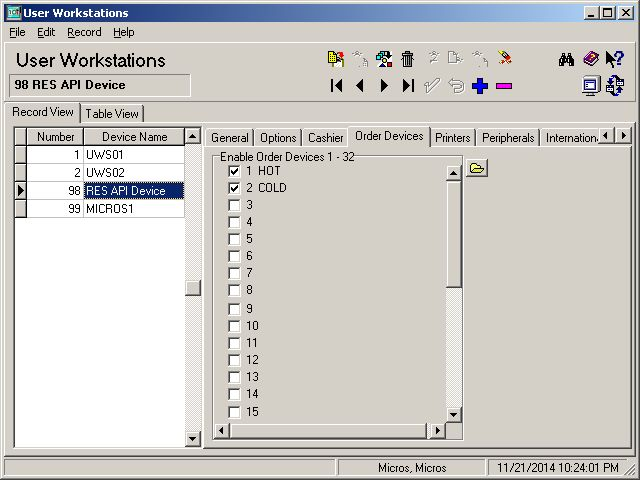Click device list scroll down arrow
The width and height of the screenshot is (640, 480).
193,439
